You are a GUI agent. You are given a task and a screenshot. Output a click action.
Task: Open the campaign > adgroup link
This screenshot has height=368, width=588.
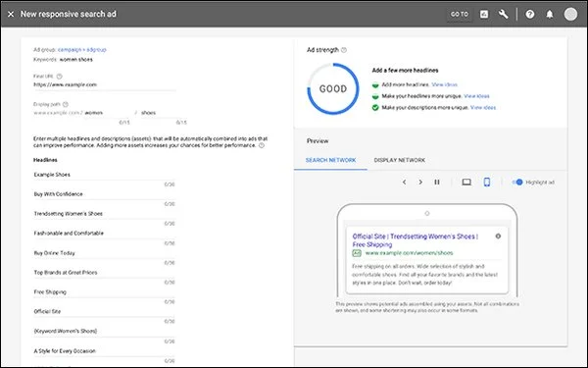[x=81, y=50]
